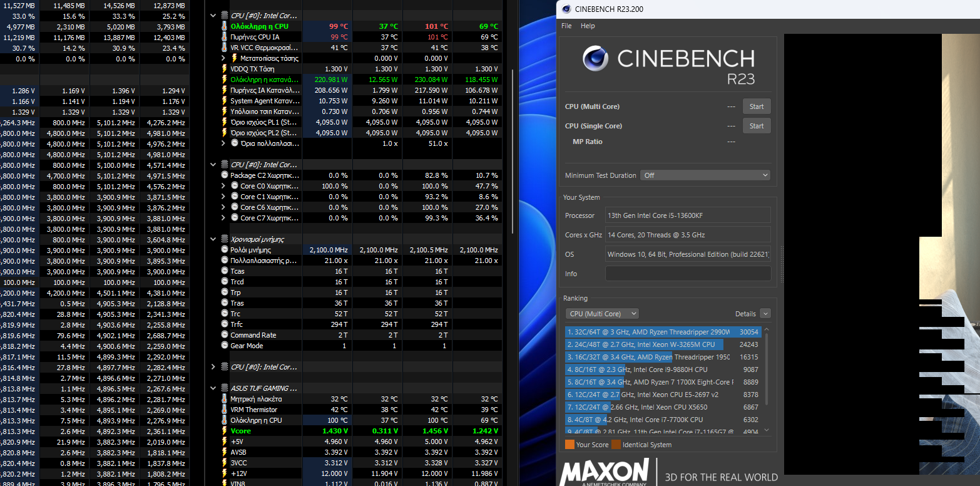Click the 1.430 V Vcore current value
980x486 pixels.
coord(335,431)
